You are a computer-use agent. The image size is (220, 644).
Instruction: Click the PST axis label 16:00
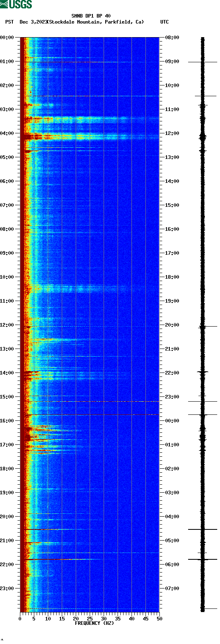tap(7, 421)
